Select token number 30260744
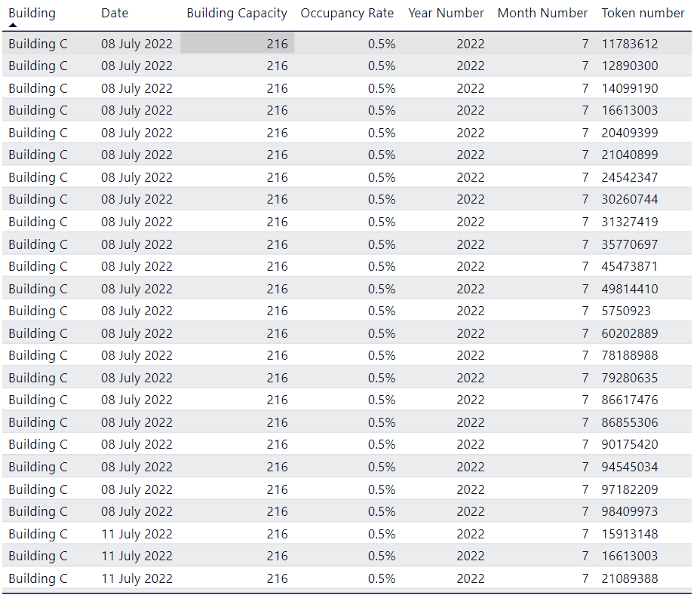This screenshot has width=700, height=598. coord(629,200)
